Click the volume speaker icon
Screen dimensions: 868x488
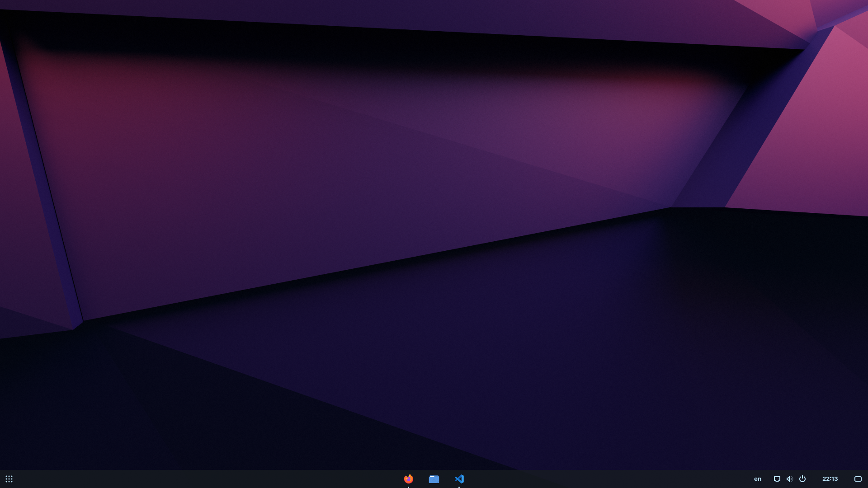pos(790,479)
